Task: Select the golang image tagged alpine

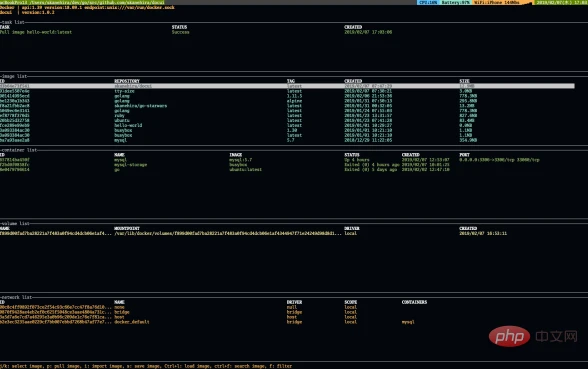Action: [287, 100]
